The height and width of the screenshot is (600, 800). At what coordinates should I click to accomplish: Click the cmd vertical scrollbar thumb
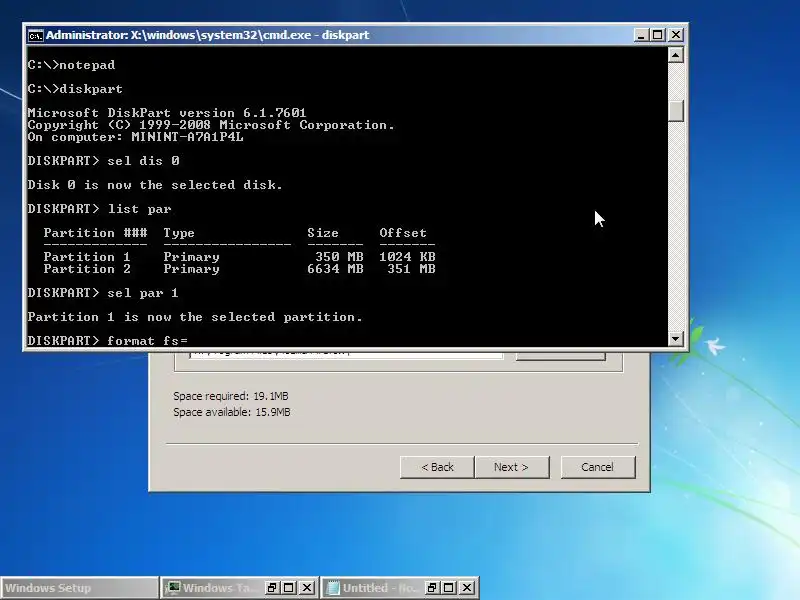tap(676, 110)
